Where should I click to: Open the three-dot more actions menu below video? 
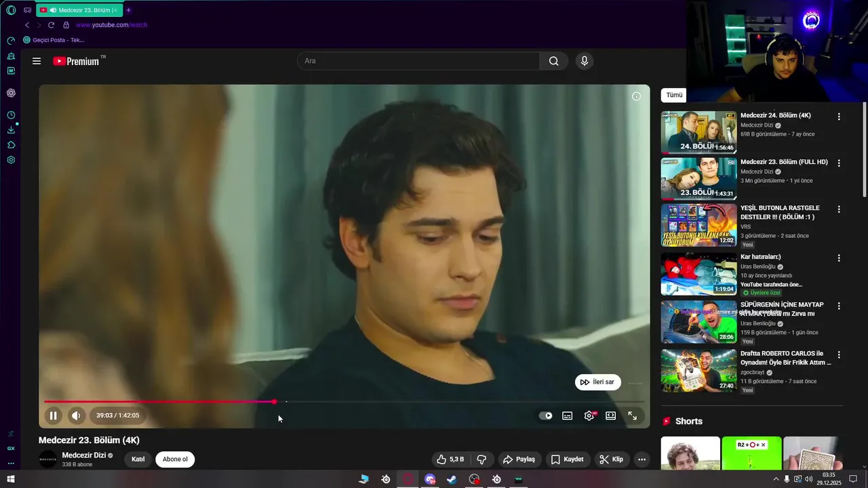(x=642, y=460)
